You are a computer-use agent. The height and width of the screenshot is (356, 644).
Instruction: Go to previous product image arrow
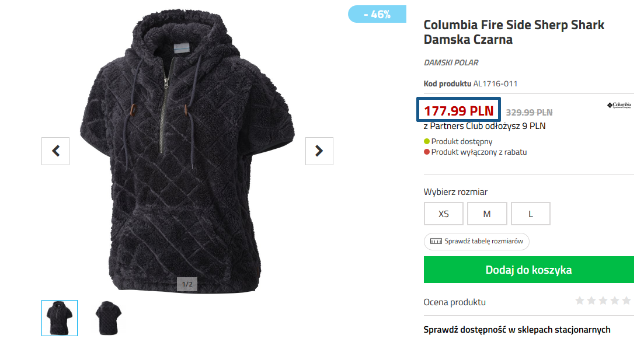pyautogui.click(x=55, y=151)
